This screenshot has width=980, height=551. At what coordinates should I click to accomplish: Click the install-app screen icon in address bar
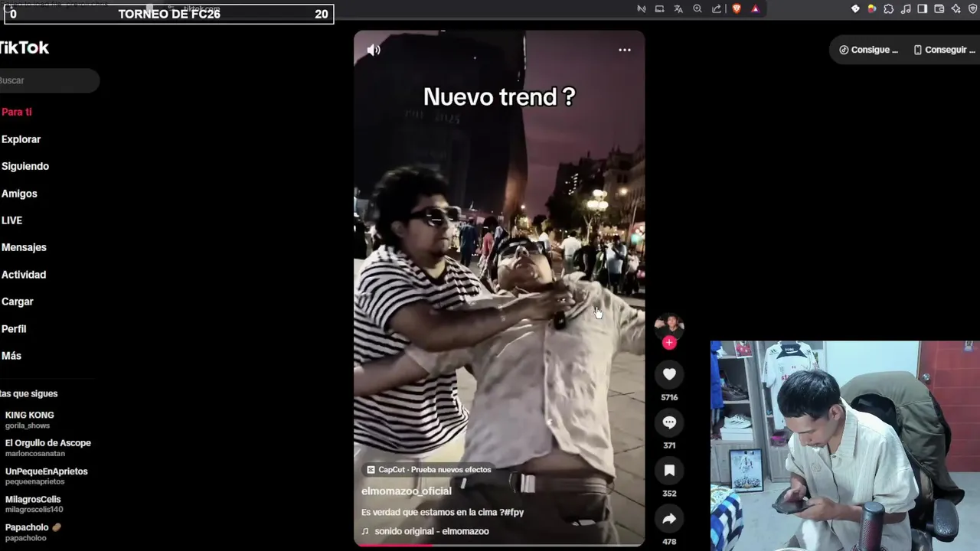click(x=659, y=9)
